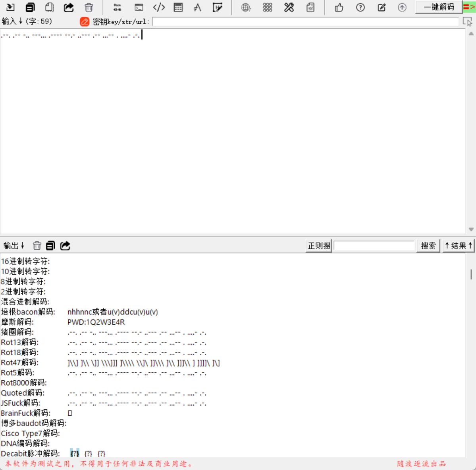Click the orange eraser icon beside the key field
Viewport: 476px width, 470px height.
click(85, 21)
